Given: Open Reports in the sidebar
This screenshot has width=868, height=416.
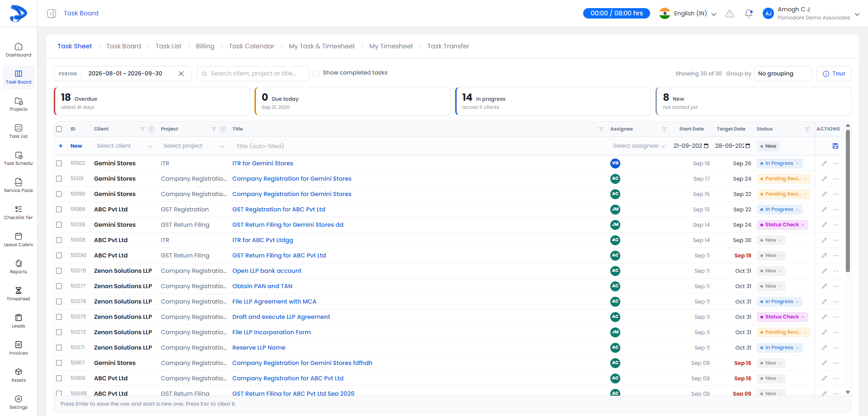Looking at the screenshot, I should [x=19, y=266].
